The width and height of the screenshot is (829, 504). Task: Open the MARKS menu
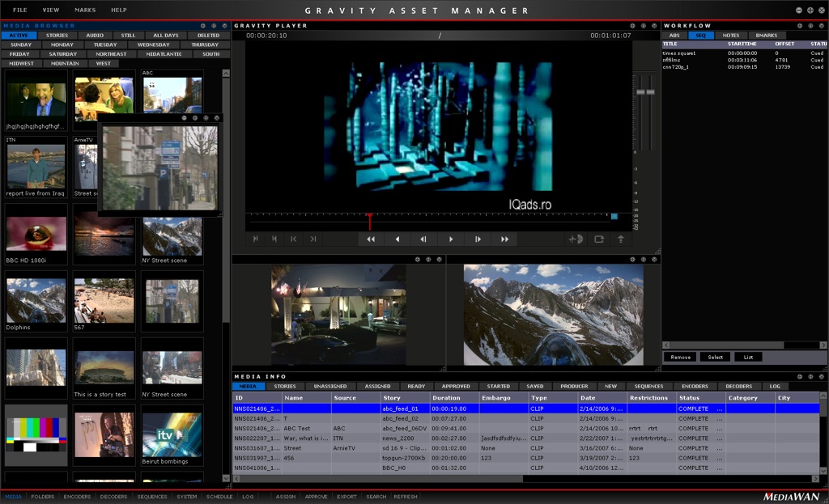click(x=85, y=10)
